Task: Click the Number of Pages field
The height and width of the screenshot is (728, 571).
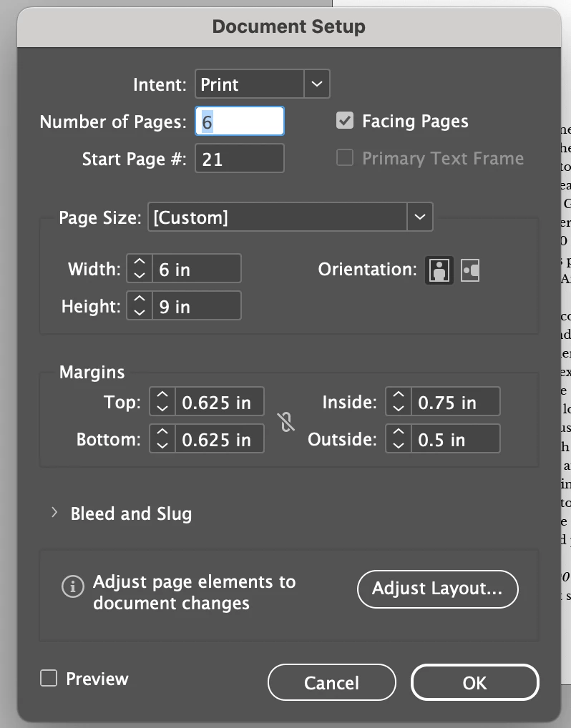Action: 240,121
